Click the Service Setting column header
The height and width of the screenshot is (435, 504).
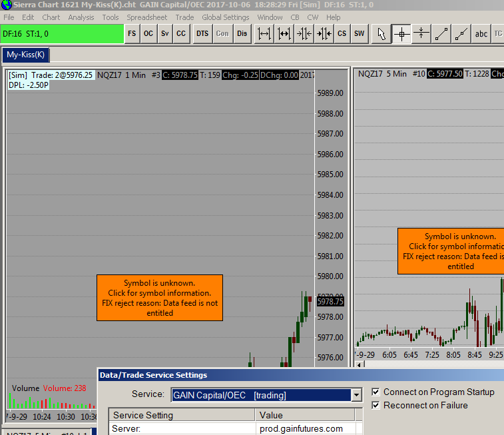click(x=182, y=415)
